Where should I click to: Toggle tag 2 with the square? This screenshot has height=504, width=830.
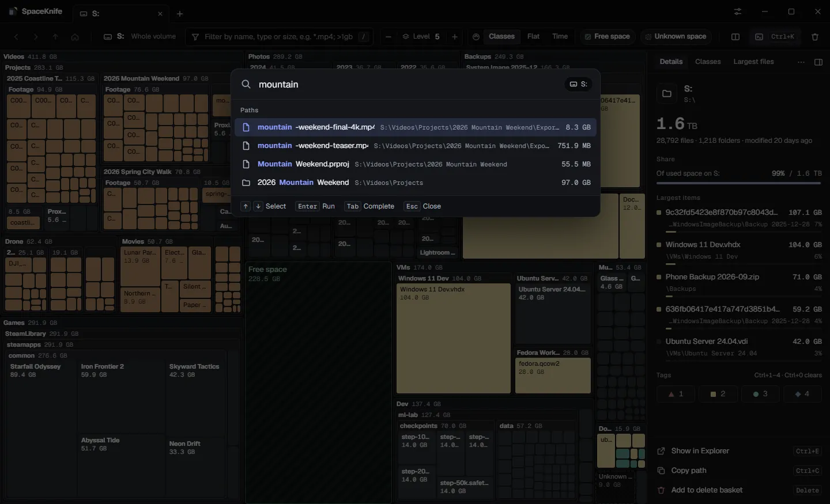coord(718,394)
